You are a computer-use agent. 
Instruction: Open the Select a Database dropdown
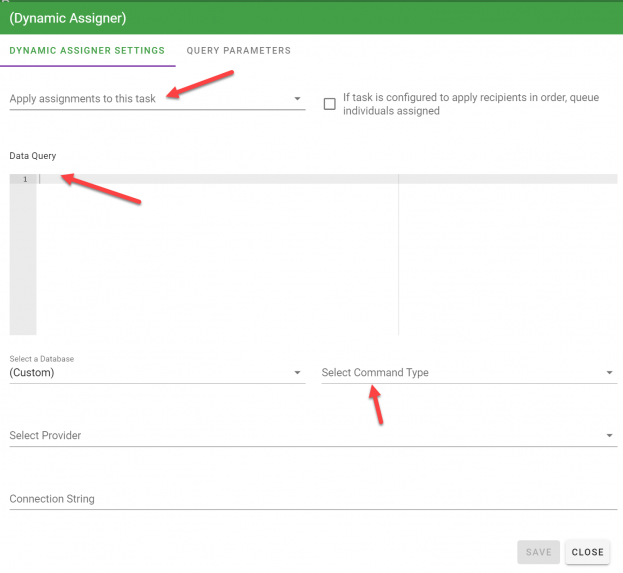click(150, 373)
